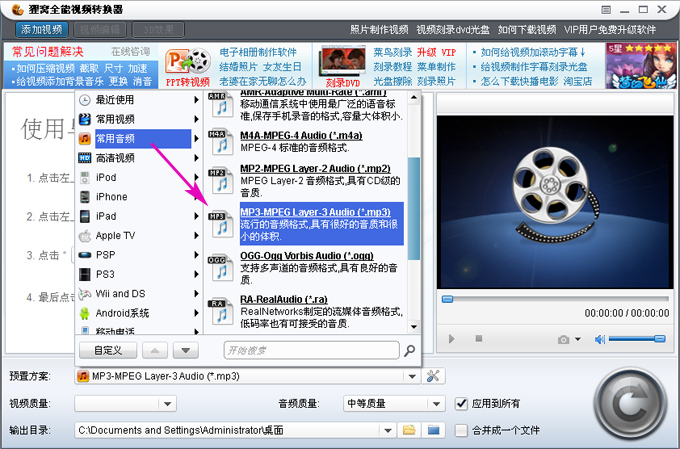
Task: Mute audio with the speaker icon
Action: tap(600, 339)
